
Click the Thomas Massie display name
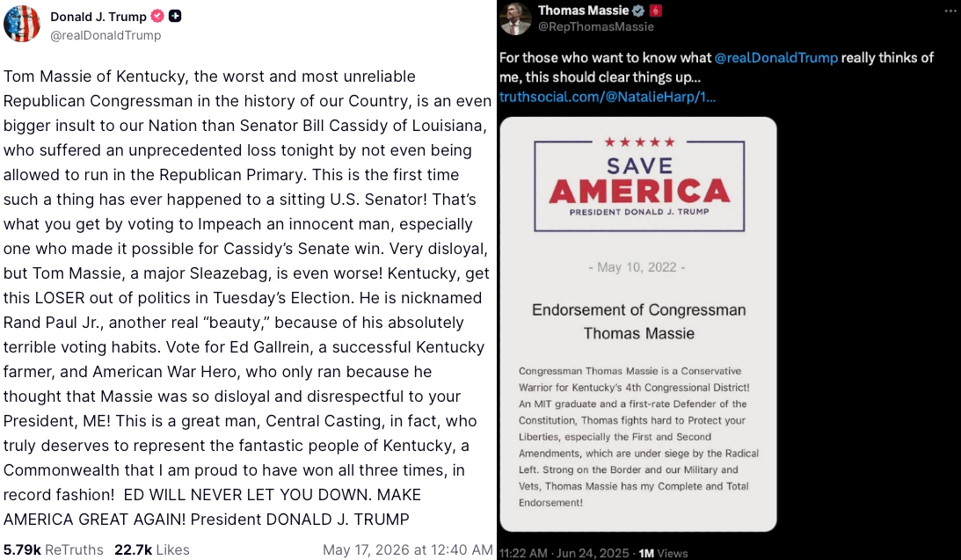coord(584,11)
